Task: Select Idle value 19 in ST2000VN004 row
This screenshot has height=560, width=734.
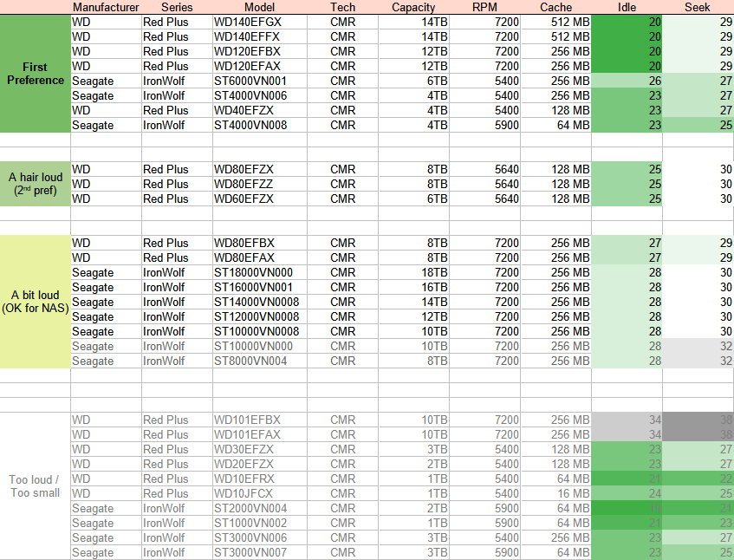Action: click(627, 509)
